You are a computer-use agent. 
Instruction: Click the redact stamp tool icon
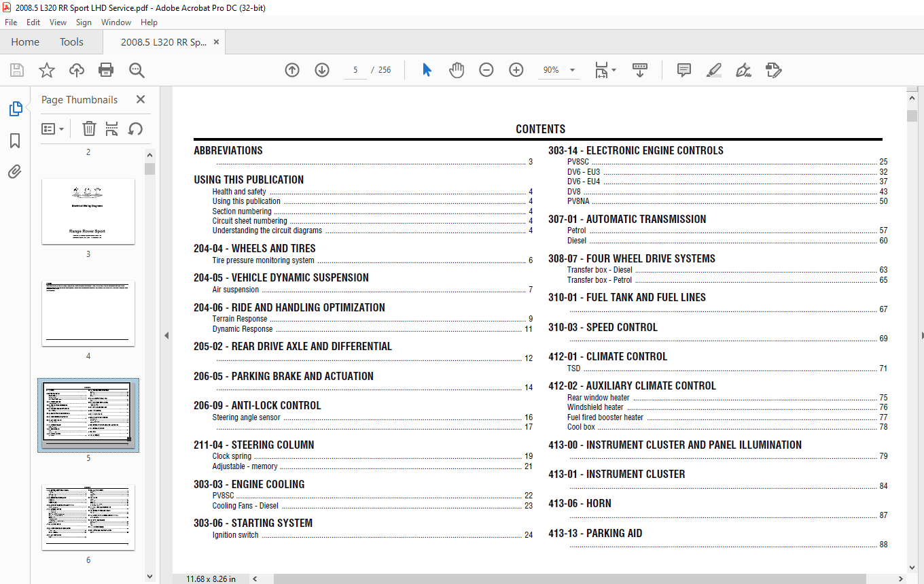(773, 70)
